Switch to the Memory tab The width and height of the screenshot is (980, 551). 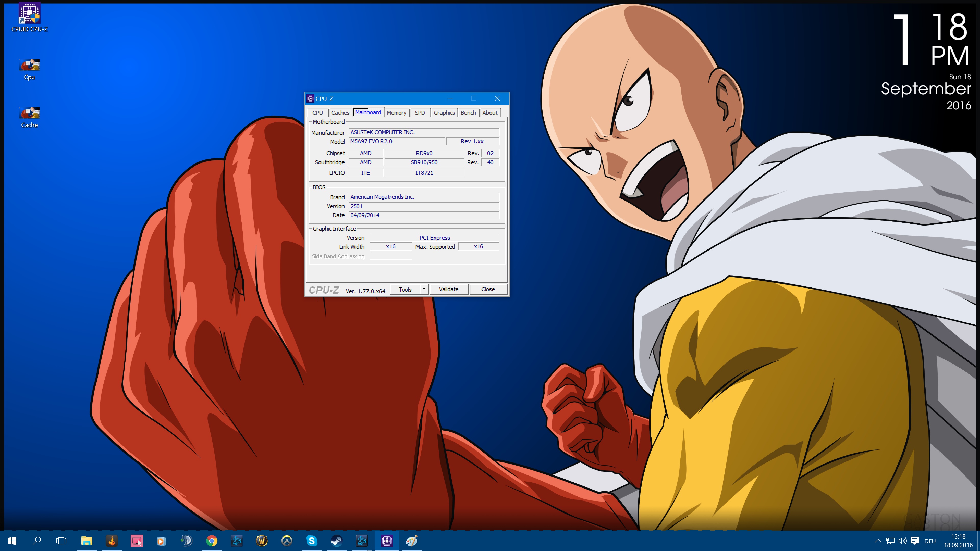tap(396, 112)
